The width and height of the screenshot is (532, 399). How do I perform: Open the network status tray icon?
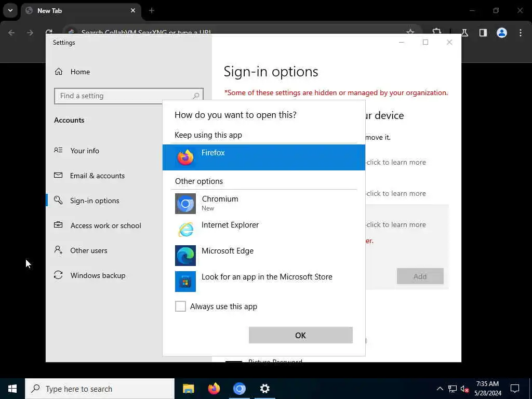coord(453,389)
